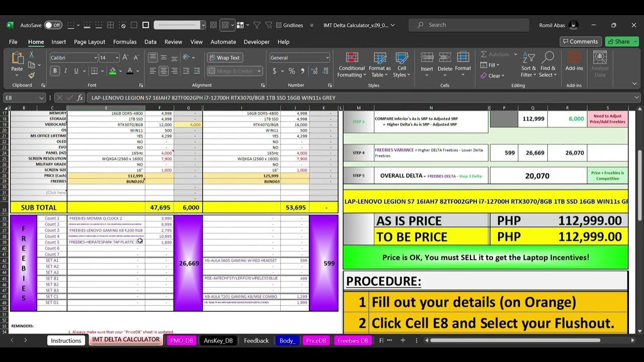Open Find & Select magnifier
The height and width of the screenshot is (362, 644).
coord(548,64)
